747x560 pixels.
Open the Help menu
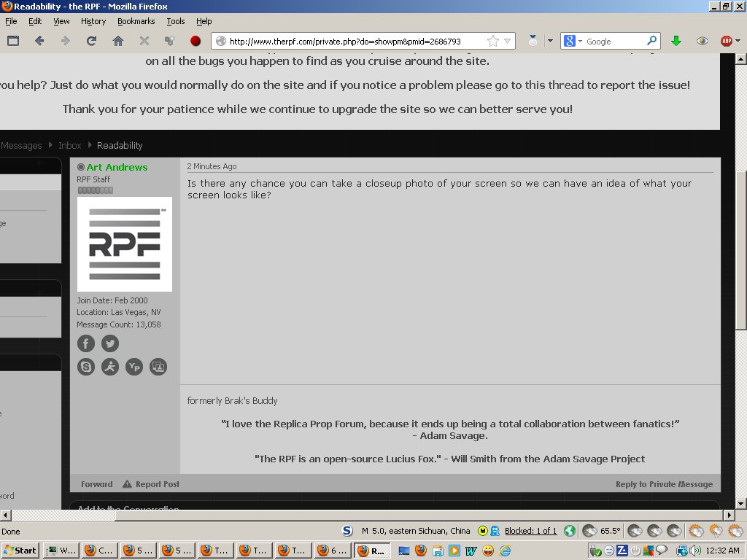click(204, 21)
